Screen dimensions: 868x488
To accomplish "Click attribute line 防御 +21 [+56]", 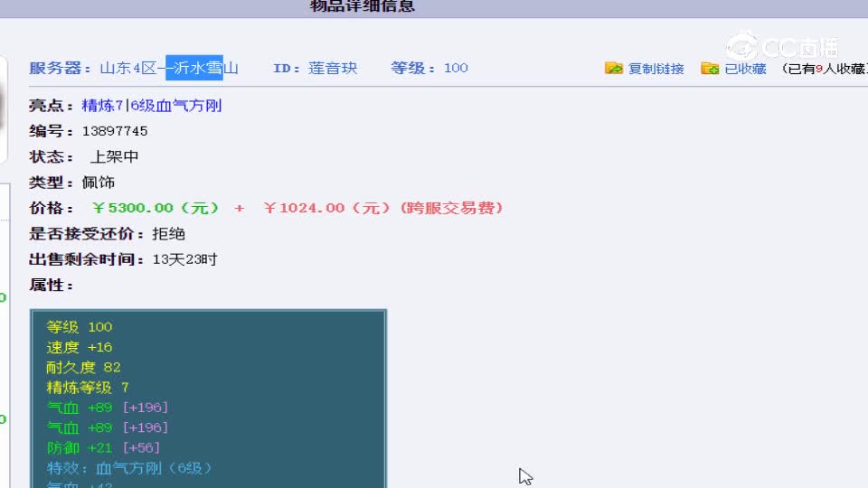I will coord(103,447).
